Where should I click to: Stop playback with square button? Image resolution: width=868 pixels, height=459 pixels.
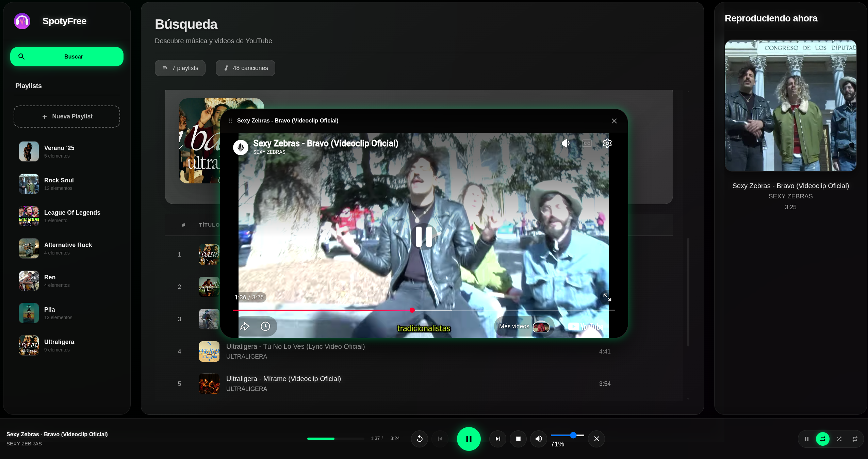pos(518,439)
